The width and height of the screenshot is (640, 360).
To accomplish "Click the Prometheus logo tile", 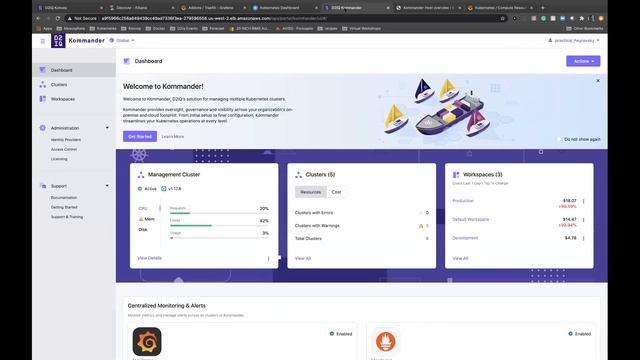I will tap(385, 342).
